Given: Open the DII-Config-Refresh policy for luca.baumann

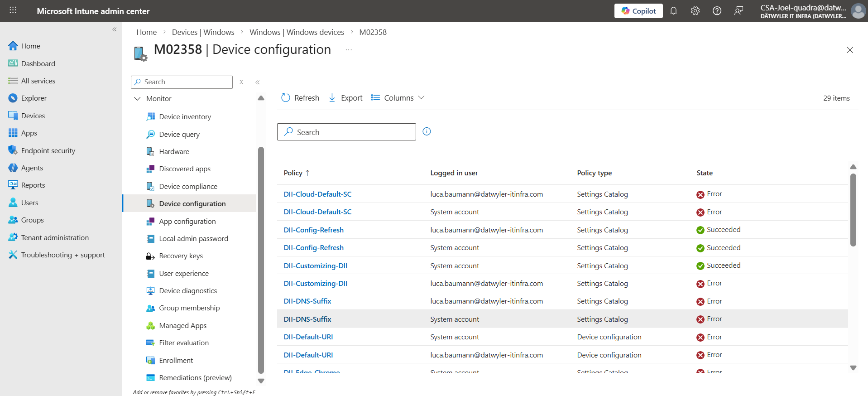Looking at the screenshot, I should 313,230.
